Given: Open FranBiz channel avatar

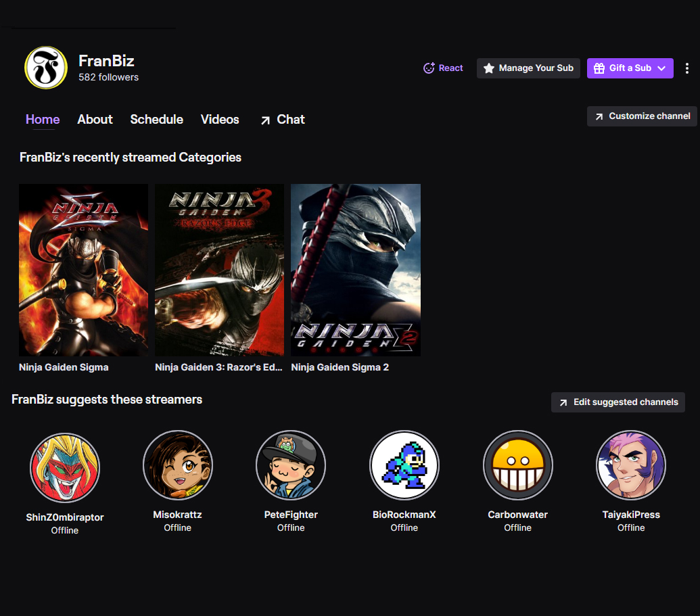Looking at the screenshot, I should [46, 68].
